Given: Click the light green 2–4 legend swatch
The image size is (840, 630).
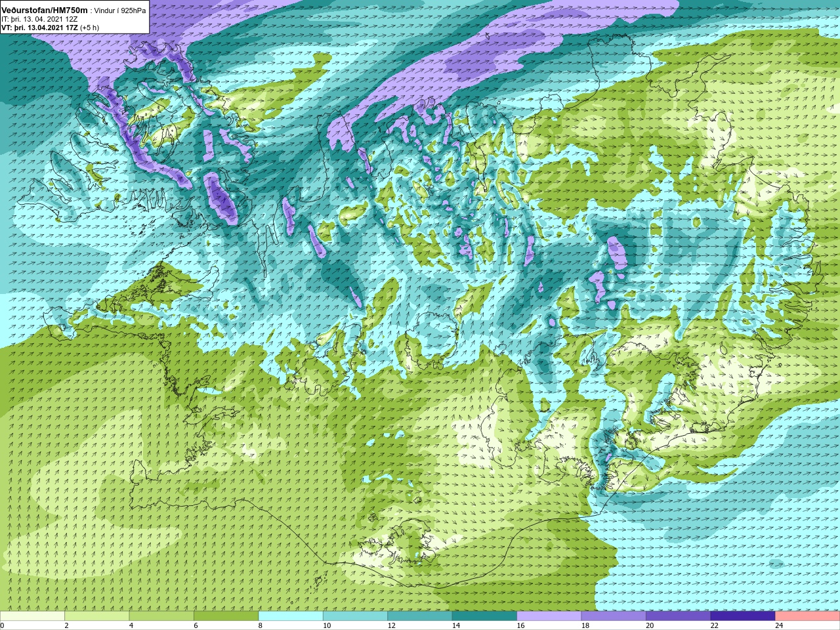Looking at the screenshot, I should coord(96,616).
